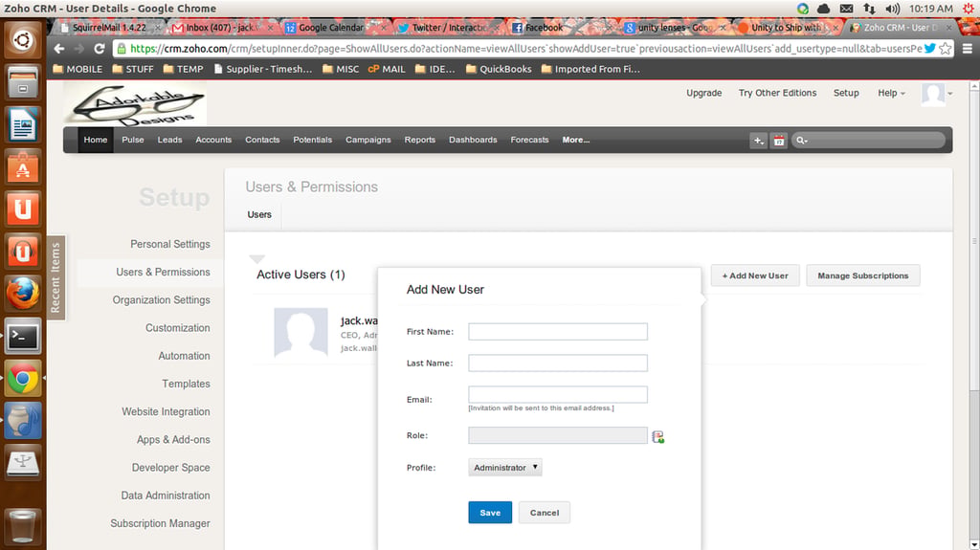Image resolution: width=980 pixels, height=550 pixels.
Task: Select the Users sub-tab
Action: pyautogui.click(x=259, y=214)
